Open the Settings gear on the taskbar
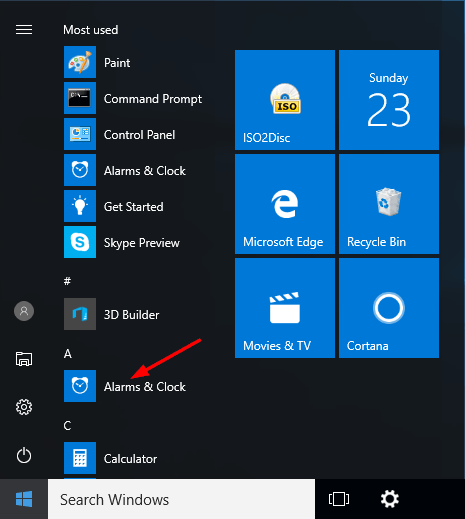Screen dimensions: 465x519 (x=390, y=499)
